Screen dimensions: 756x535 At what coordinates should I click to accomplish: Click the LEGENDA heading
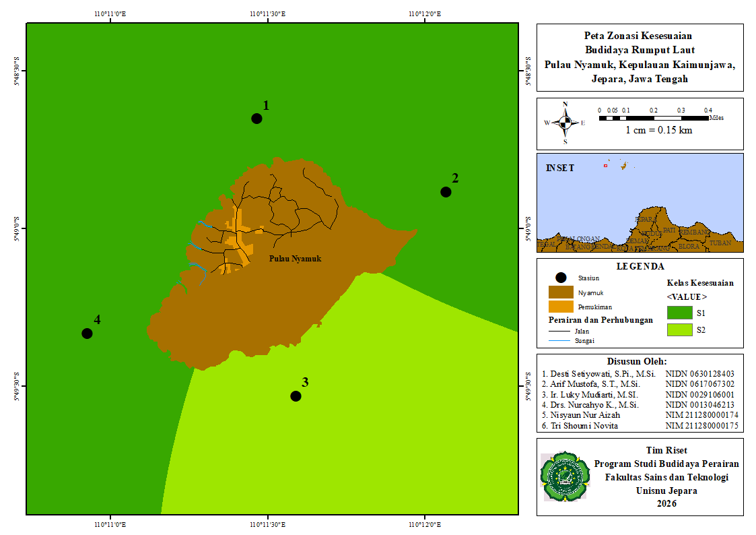click(x=640, y=266)
